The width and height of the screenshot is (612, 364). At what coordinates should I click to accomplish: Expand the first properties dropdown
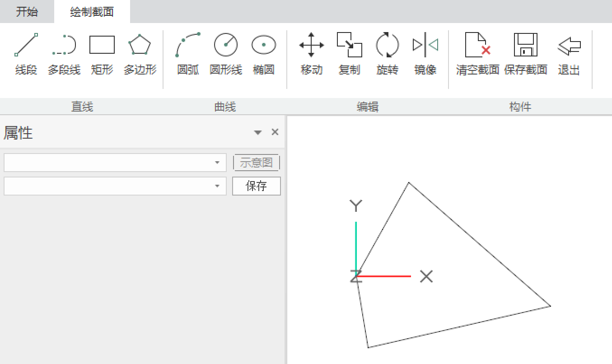pyautogui.click(x=217, y=163)
